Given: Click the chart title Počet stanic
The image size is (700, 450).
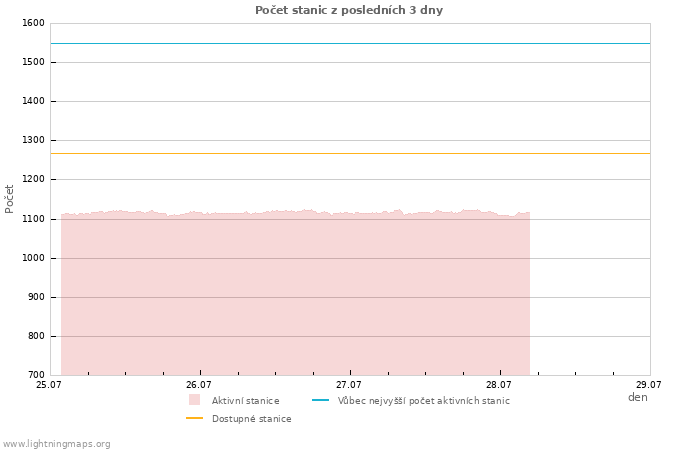Looking at the screenshot, I should point(349,10).
